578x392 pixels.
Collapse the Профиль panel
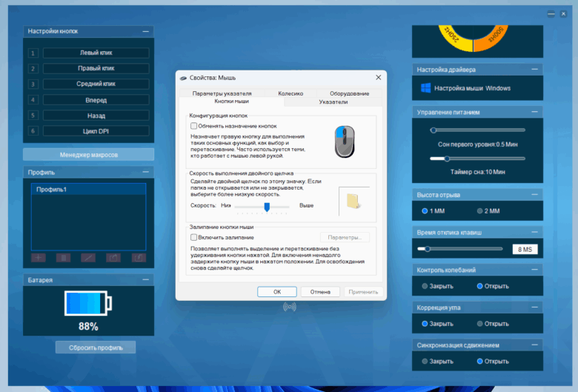pos(146,172)
